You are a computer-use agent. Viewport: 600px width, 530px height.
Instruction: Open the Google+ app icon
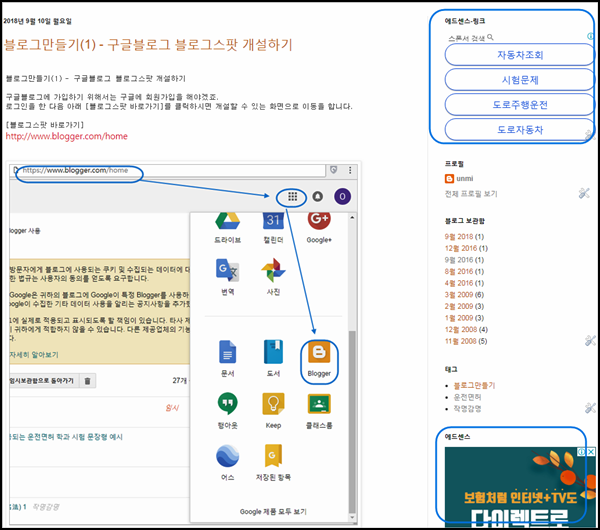click(319, 220)
